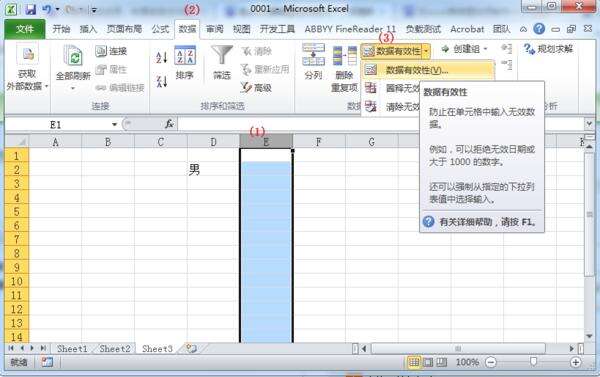Go to the last sheet navigation arrow

tap(43, 348)
